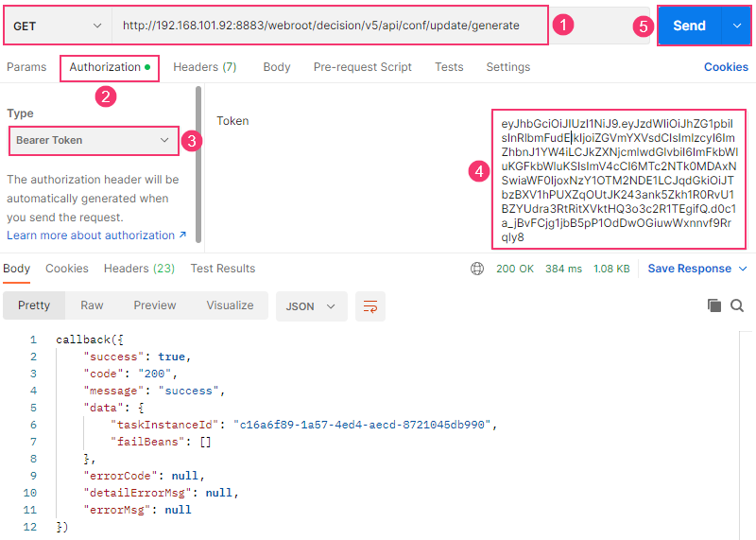Screen dimensions: 756x540
Task: Click the 200 OK status
Action: click(515, 269)
